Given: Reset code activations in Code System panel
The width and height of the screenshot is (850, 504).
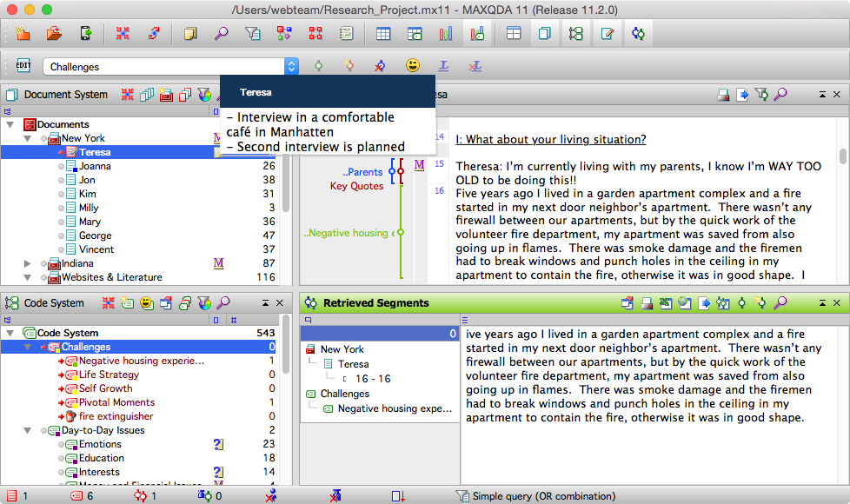Looking at the screenshot, I should 109,303.
